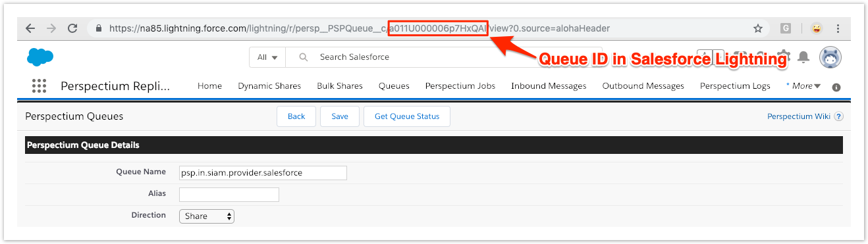Click the Alias label
Screen dimensions: 868x244
157,193
